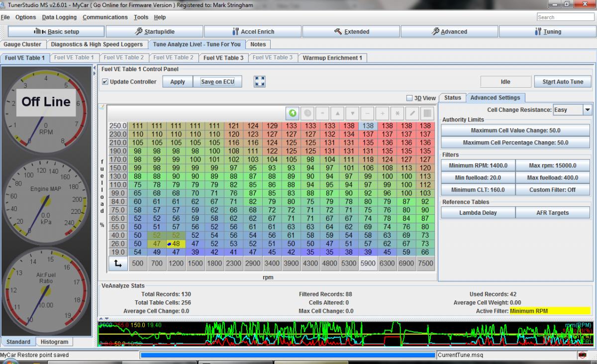Click the plus icon in table toolbar
The width and height of the screenshot is (597, 364).
coord(383,113)
